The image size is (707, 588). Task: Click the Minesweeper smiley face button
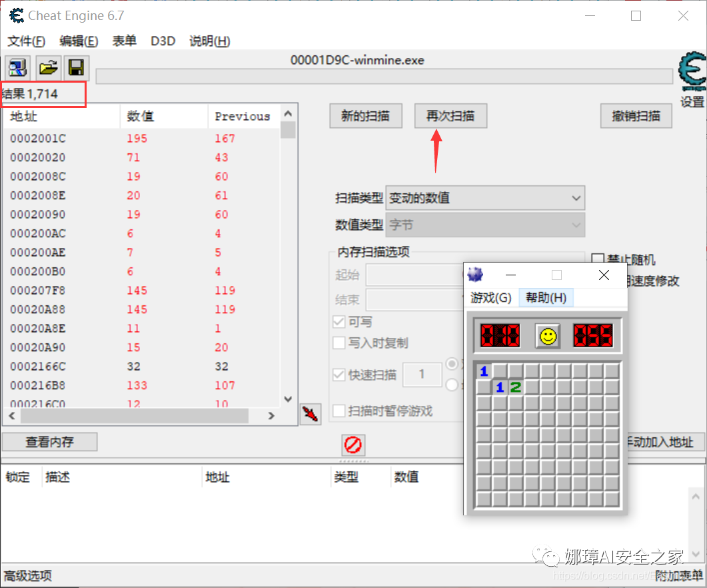pyautogui.click(x=547, y=336)
